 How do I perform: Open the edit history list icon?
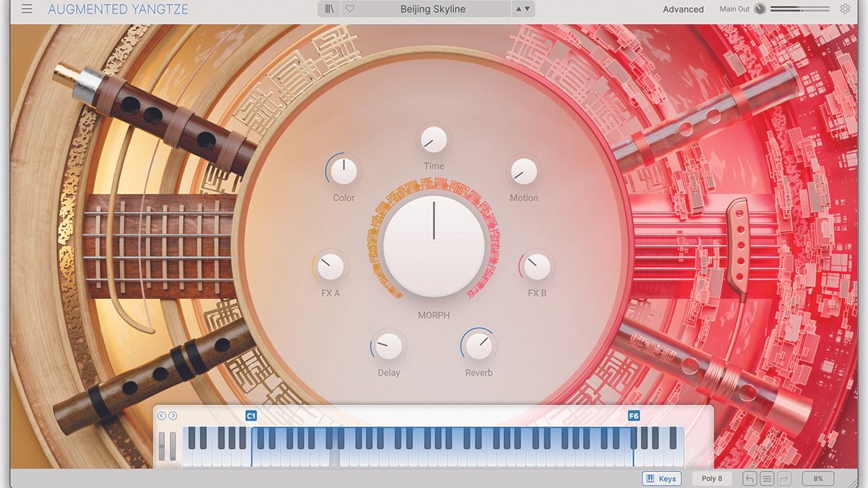click(767, 479)
